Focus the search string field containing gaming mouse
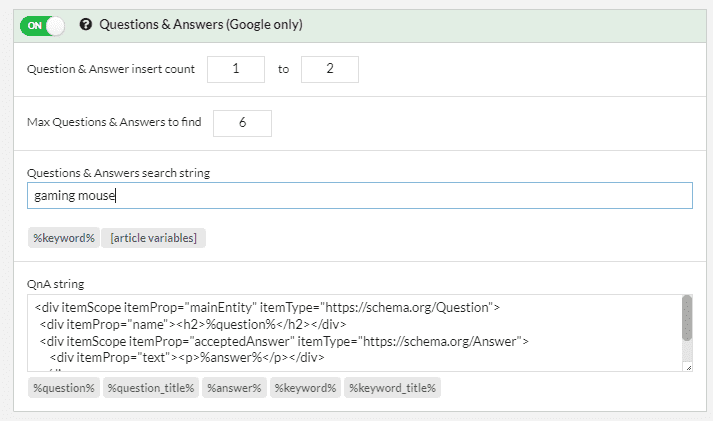 (360, 195)
